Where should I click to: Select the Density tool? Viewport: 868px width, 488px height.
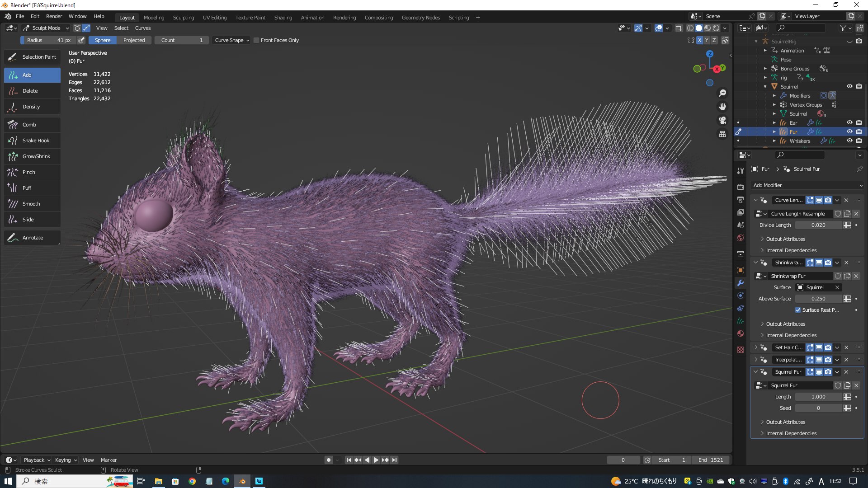click(x=32, y=107)
